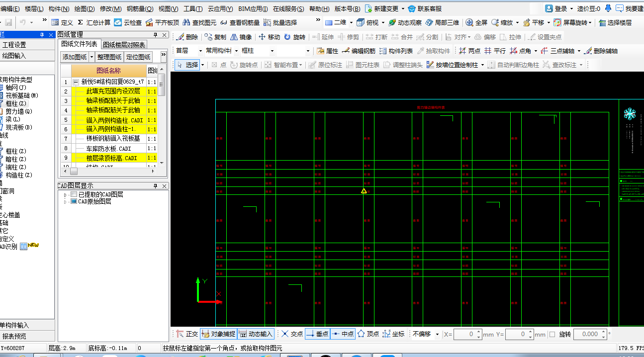The width and height of the screenshot is (644, 357).
Task: Click the rotation angle input field
Action: click(589, 335)
